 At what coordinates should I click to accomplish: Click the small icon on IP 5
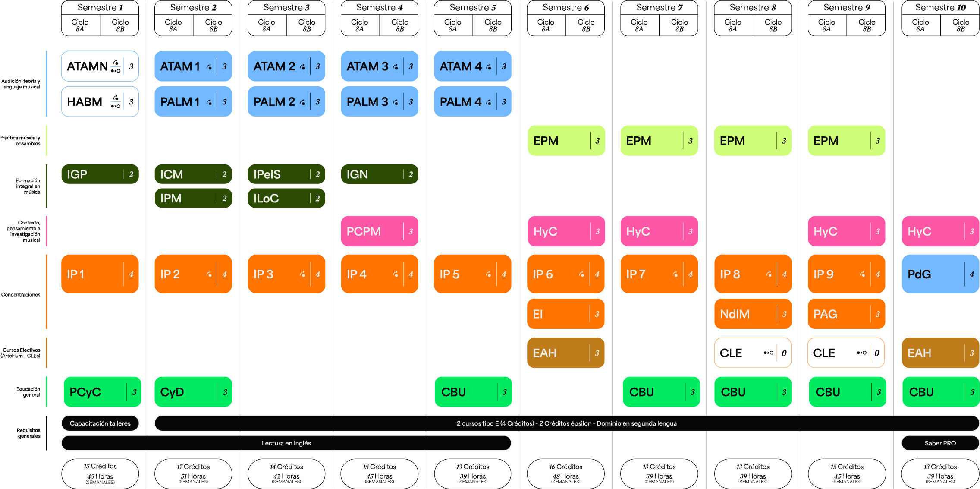pos(489,274)
